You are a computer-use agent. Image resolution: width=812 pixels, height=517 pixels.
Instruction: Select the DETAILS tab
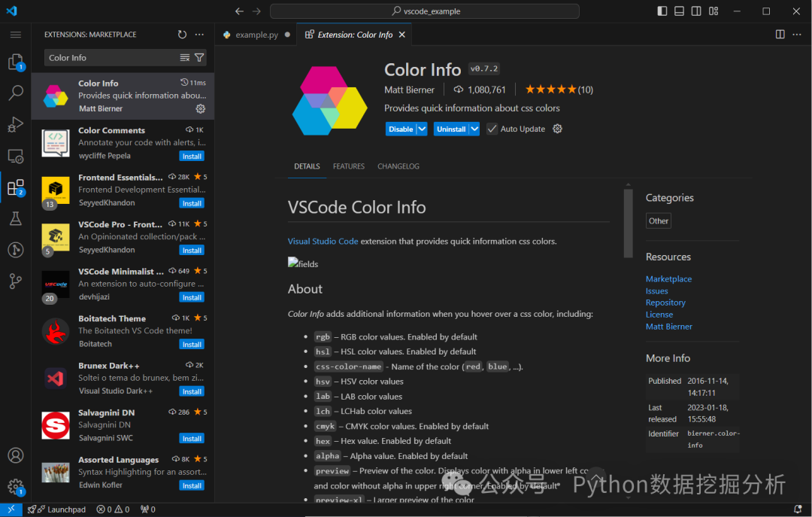tap(307, 166)
